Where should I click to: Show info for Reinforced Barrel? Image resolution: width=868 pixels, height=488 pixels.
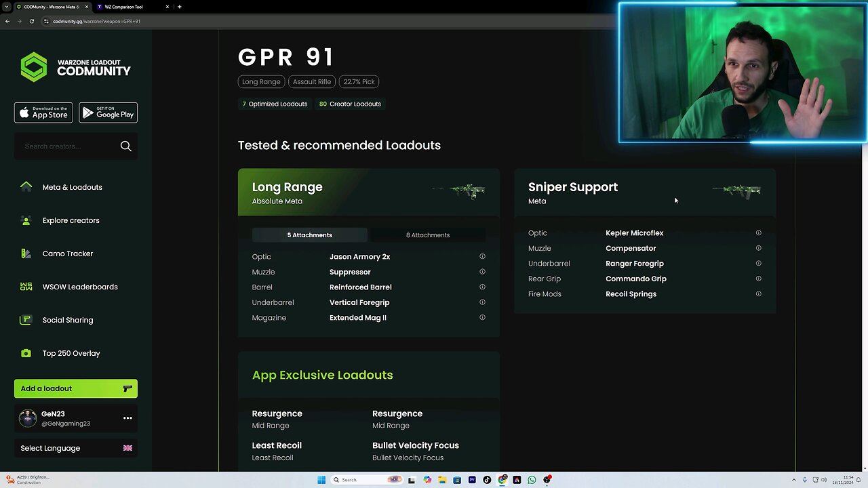[x=482, y=287]
